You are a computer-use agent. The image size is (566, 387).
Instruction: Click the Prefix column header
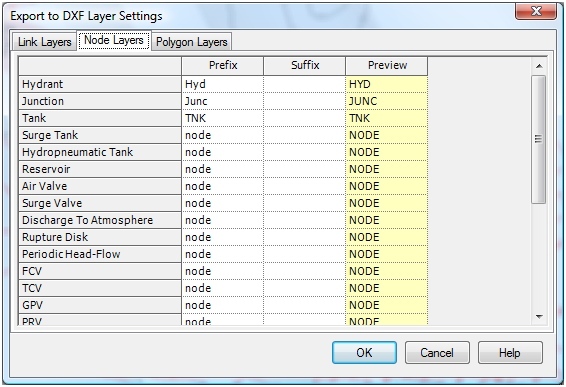coord(223,66)
